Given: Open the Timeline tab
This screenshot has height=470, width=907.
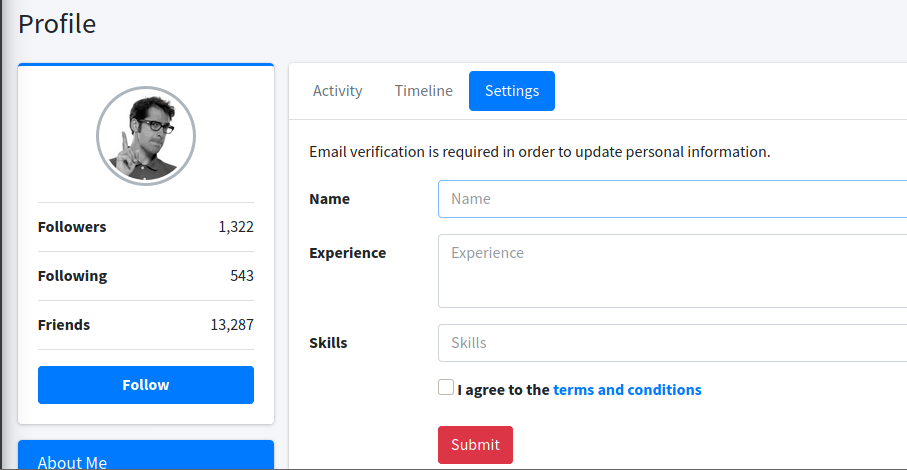Looking at the screenshot, I should 423,91.
